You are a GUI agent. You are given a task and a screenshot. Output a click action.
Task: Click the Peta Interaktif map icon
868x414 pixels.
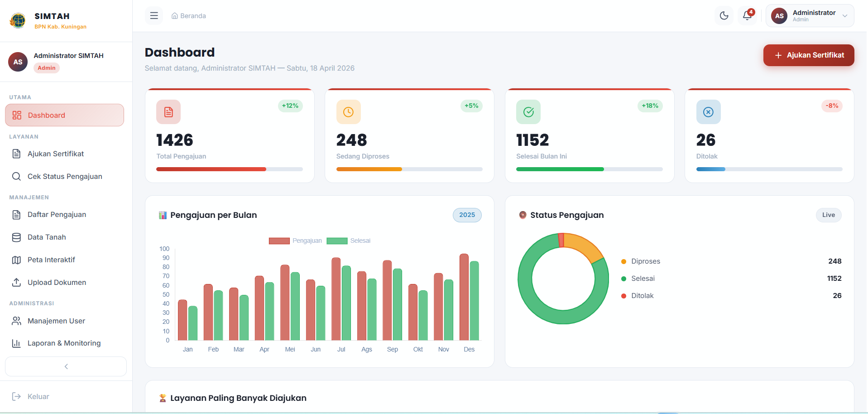pos(16,260)
